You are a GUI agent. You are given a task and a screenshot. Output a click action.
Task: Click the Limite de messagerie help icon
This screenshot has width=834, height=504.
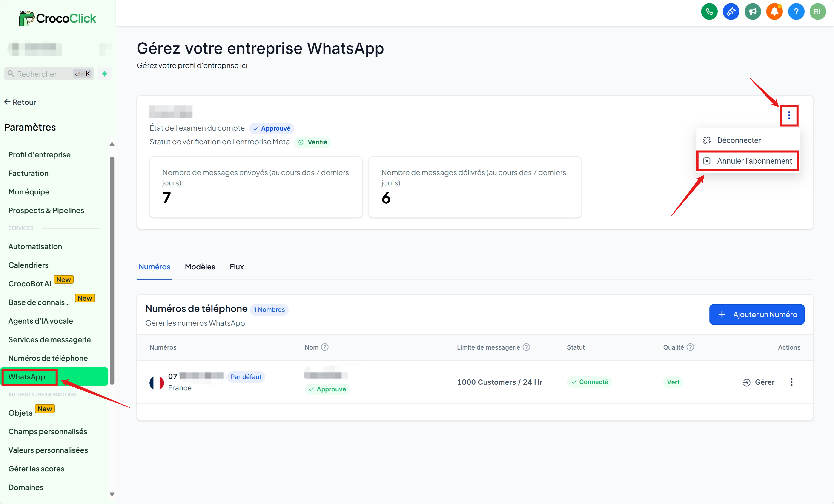click(x=526, y=347)
